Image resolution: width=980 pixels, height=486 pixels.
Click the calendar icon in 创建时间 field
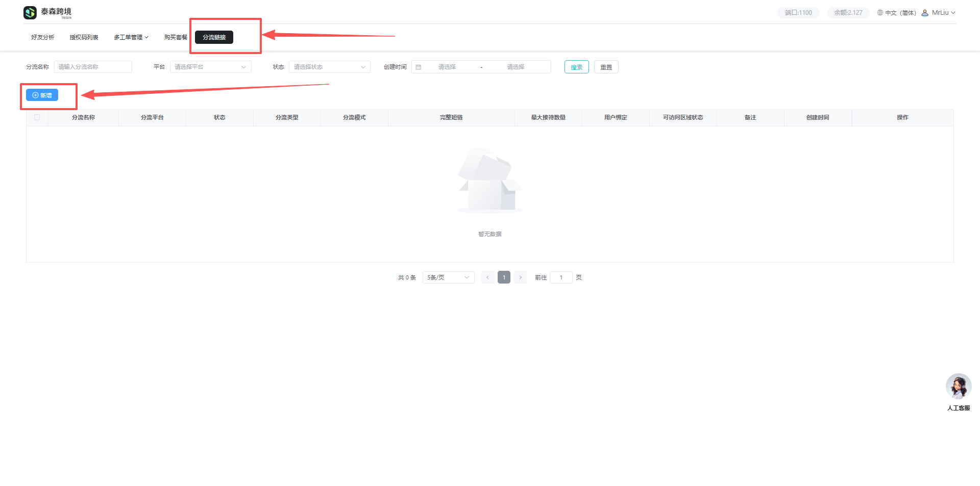click(419, 67)
